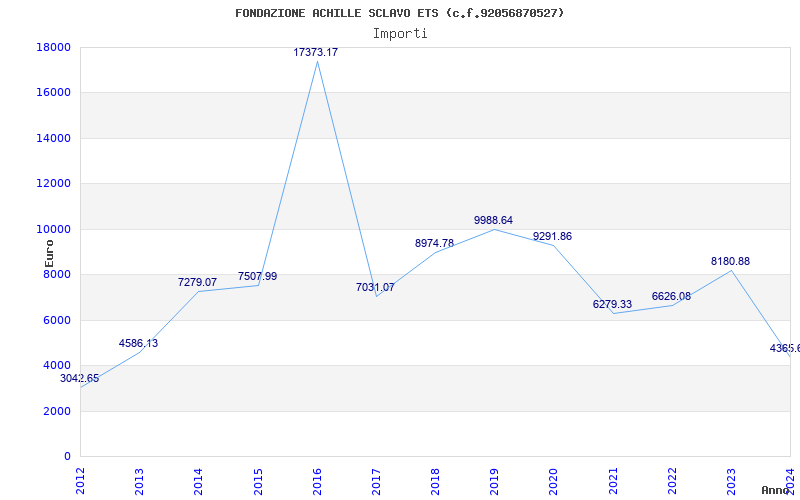Click y-axis tick 8000
The image size is (800, 500).
click(x=56, y=274)
